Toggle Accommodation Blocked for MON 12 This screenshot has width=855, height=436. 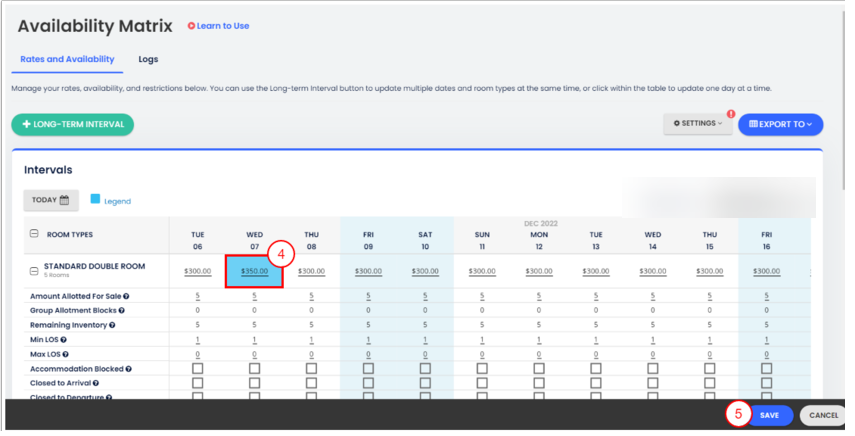point(539,369)
